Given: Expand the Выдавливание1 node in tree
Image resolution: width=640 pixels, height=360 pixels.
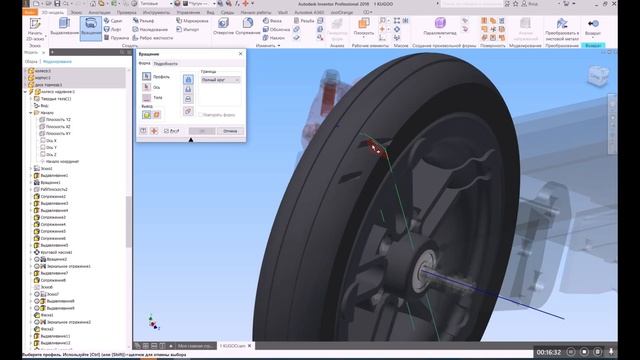Looking at the screenshot, I should 31,176.
